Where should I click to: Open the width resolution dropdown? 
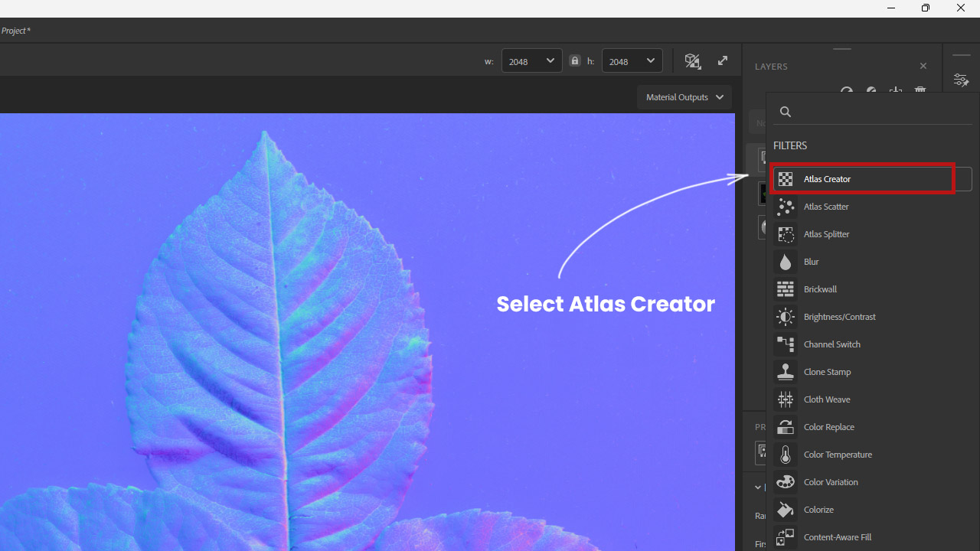click(531, 61)
